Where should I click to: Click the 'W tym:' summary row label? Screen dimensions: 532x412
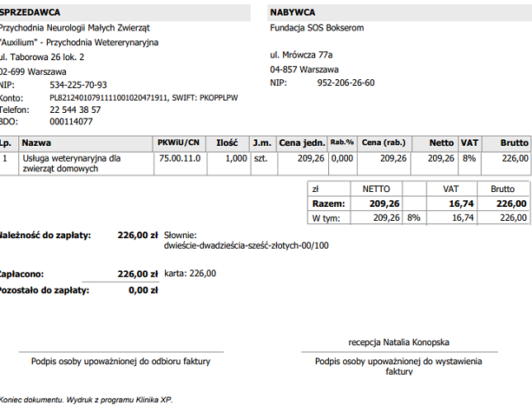click(326, 218)
